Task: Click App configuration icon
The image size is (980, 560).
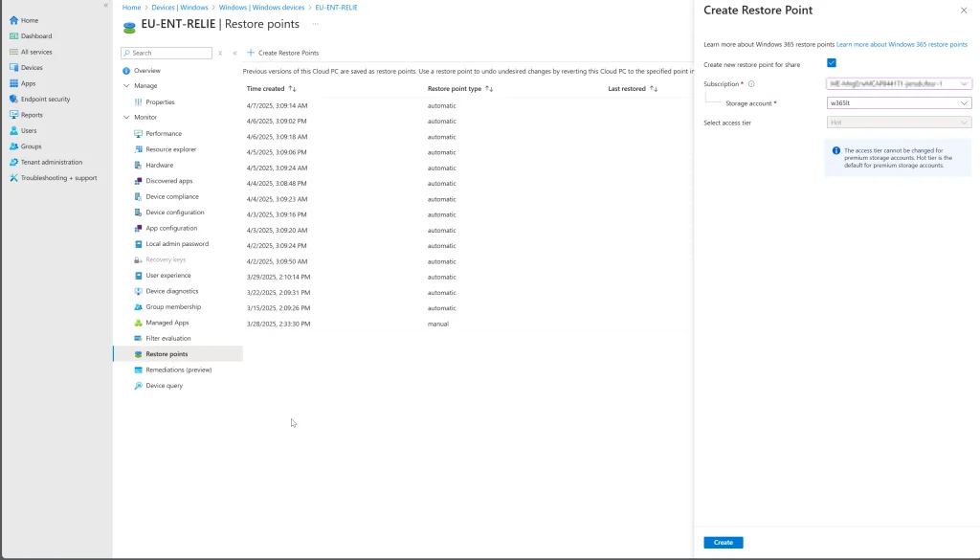Action: point(138,228)
